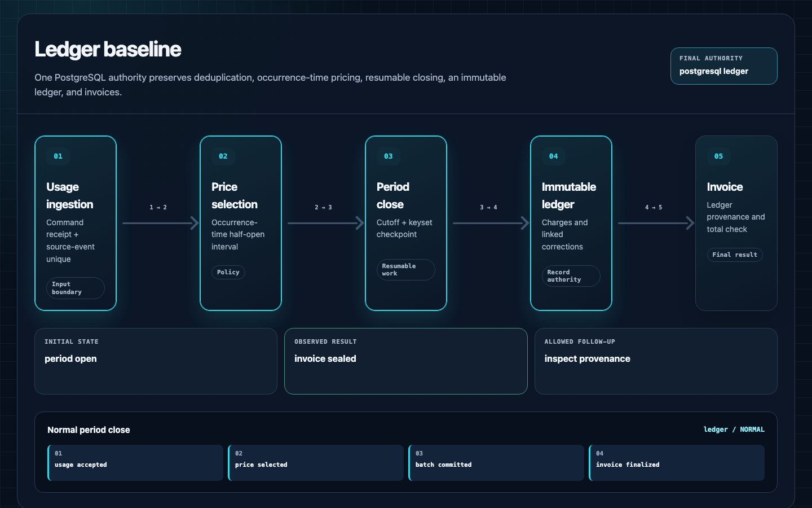Click the 02 step number badge
Image resolution: width=812 pixels, height=508 pixels.
coord(223,156)
